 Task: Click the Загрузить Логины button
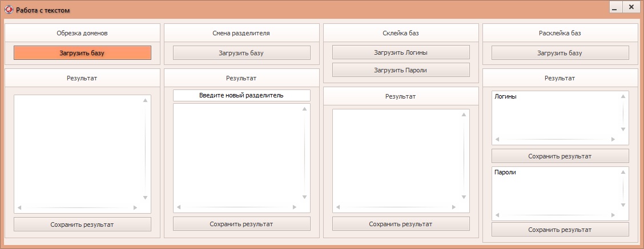coord(401,52)
